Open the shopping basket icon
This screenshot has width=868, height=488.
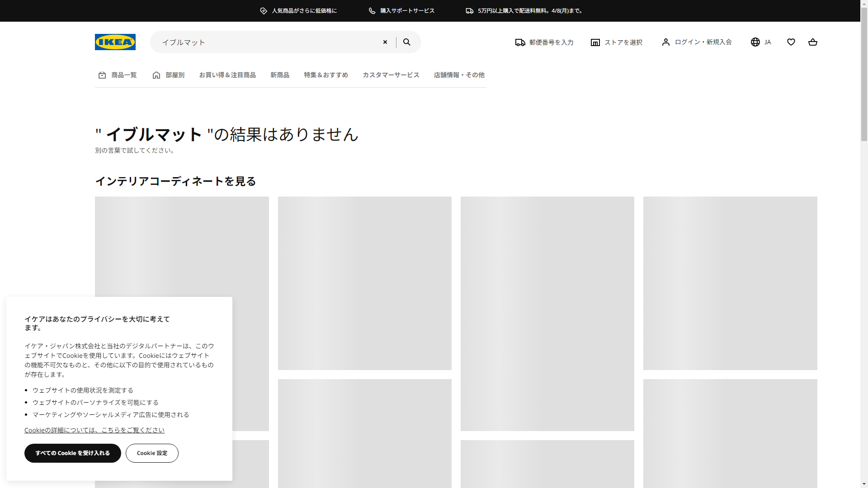(x=812, y=42)
